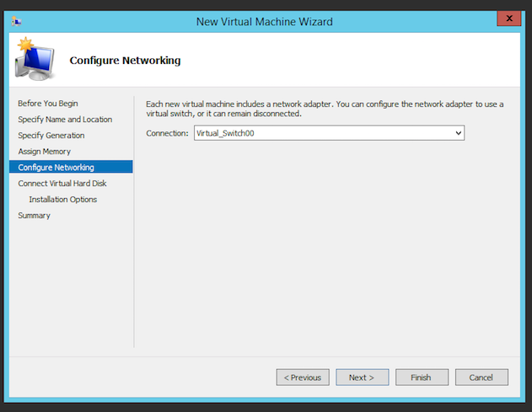This screenshot has width=532, height=412.
Task: Click the Previous button
Action: coord(303,377)
